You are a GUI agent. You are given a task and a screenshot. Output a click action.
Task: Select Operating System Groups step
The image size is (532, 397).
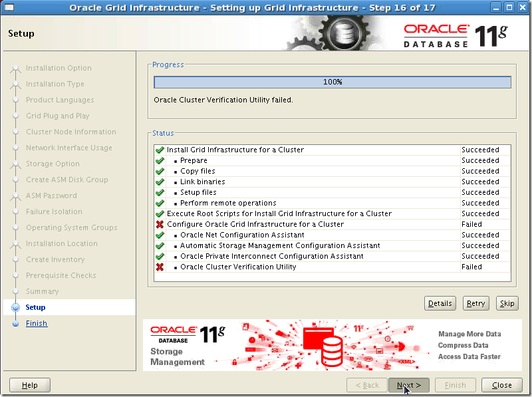click(x=72, y=227)
